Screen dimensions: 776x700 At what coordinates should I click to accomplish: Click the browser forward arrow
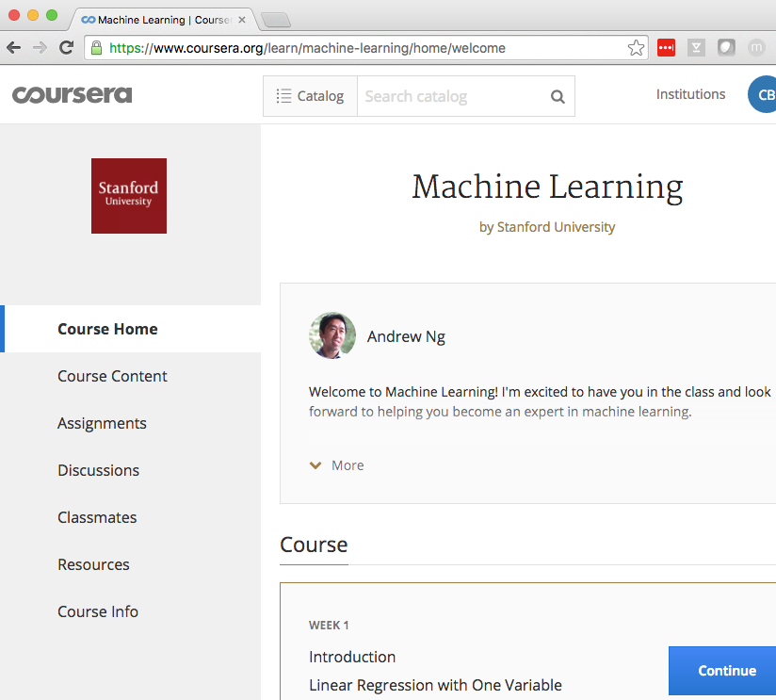pos(40,48)
